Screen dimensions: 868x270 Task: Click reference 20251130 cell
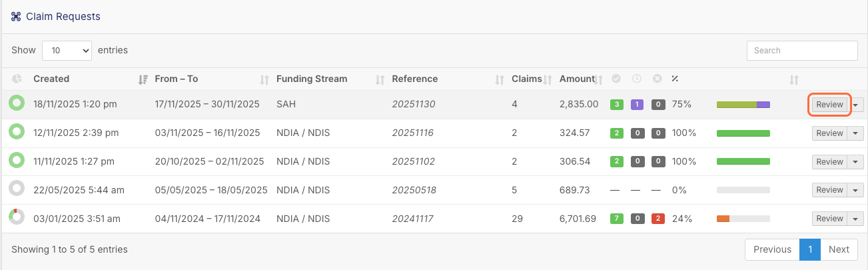click(413, 105)
